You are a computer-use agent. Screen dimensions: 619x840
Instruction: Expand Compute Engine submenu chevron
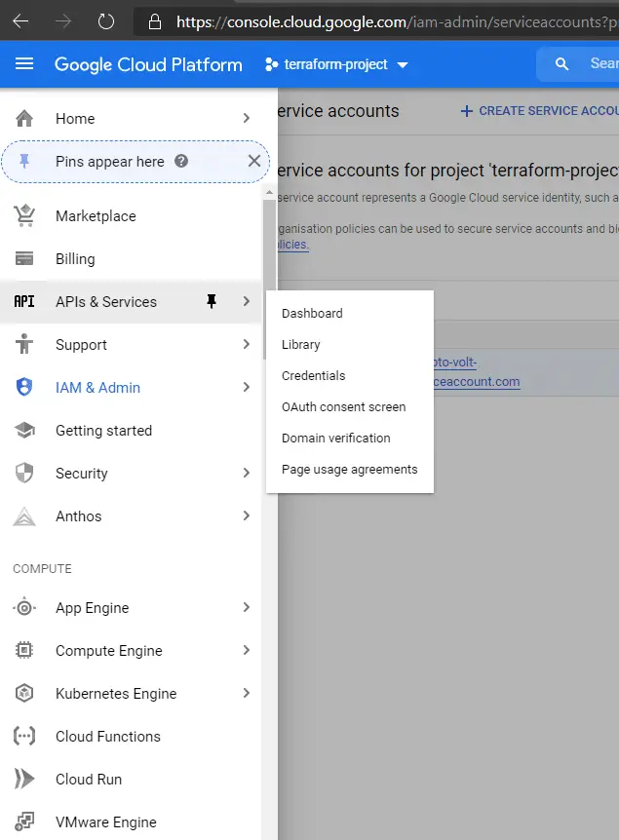[246, 650]
